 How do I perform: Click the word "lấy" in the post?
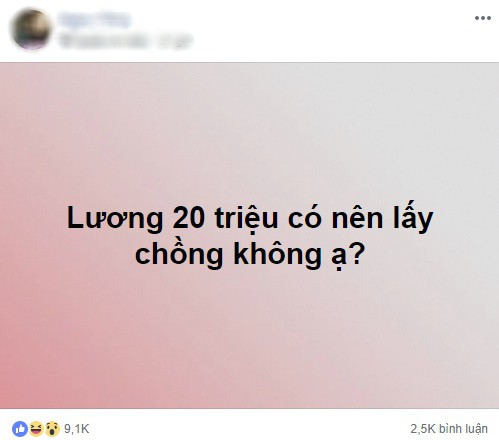[x=413, y=217]
